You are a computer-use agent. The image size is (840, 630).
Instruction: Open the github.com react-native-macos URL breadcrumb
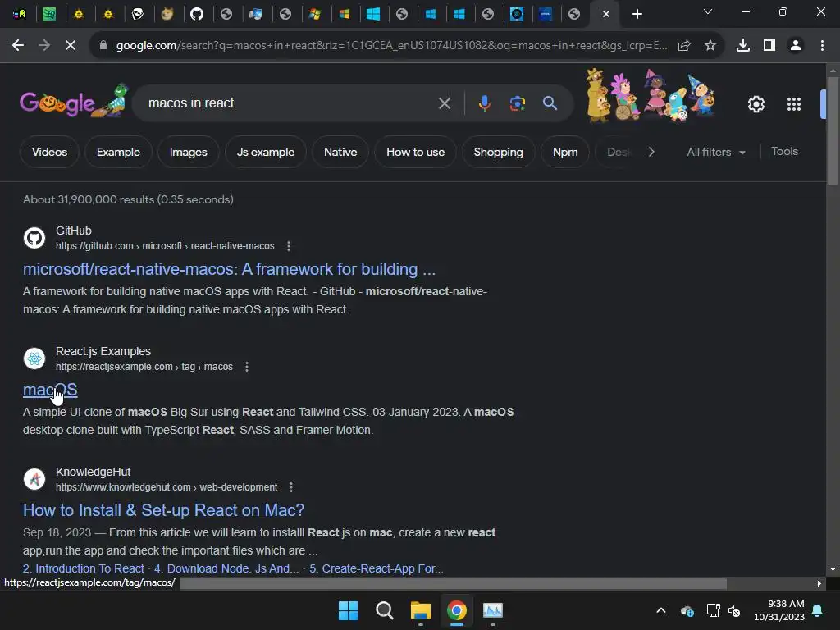[165, 246]
